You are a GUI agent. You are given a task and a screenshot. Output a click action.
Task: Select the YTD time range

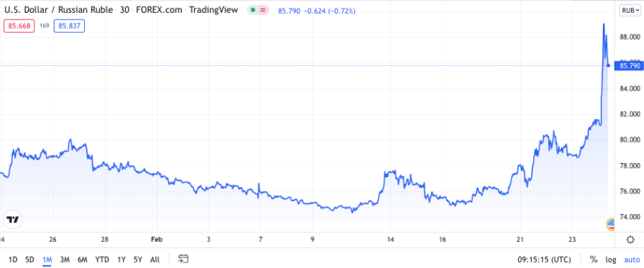(x=102, y=259)
